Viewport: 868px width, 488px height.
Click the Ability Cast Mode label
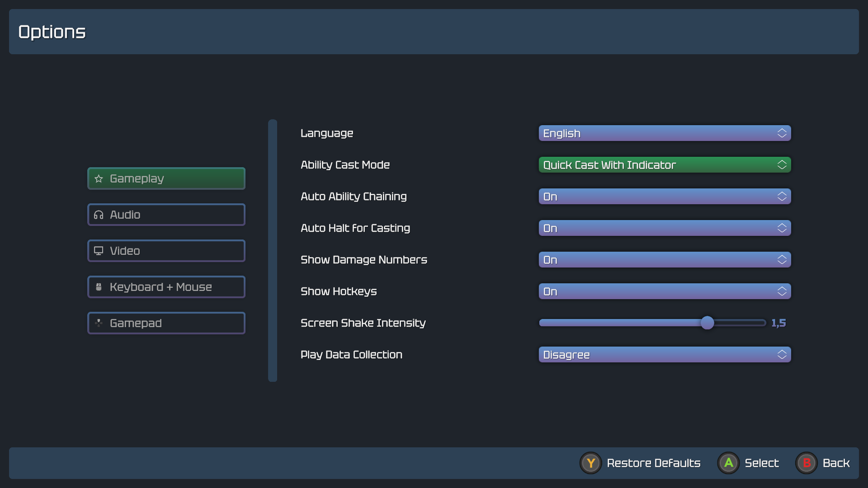point(345,165)
